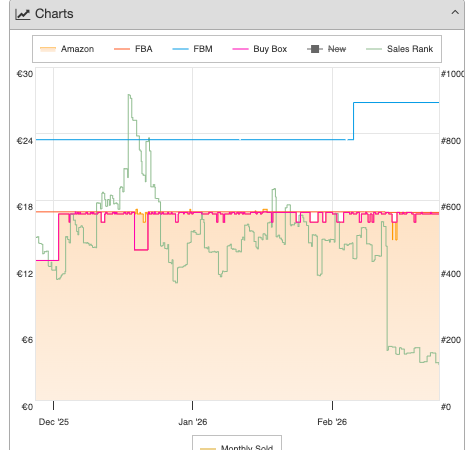This screenshot has height=450, width=474.
Task: Click the Charts panel title
Action: [x=54, y=14]
